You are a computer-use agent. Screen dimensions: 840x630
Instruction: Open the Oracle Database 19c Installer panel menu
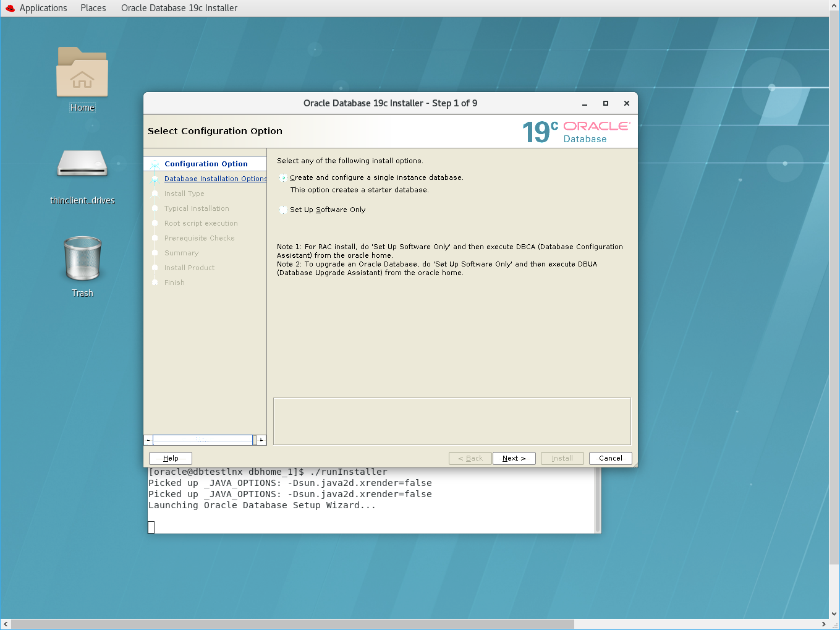click(179, 8)
